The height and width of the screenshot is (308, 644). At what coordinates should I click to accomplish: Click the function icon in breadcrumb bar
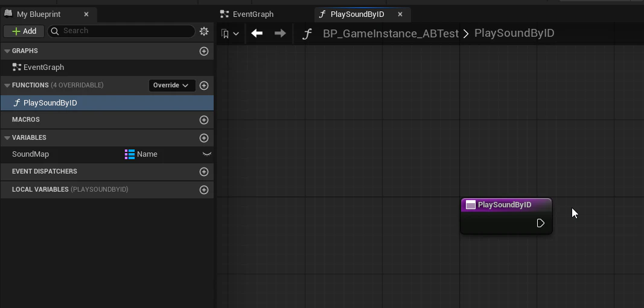(x=307, y=34)
